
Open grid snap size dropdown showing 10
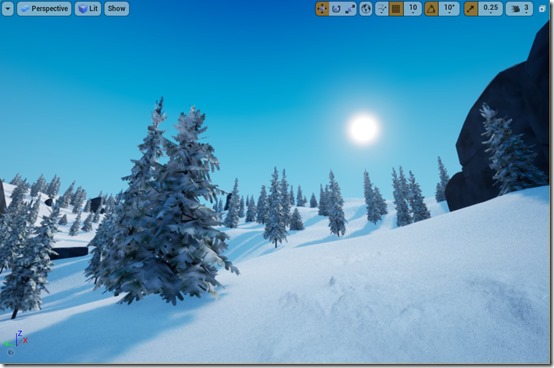click(x=413, y=9)
